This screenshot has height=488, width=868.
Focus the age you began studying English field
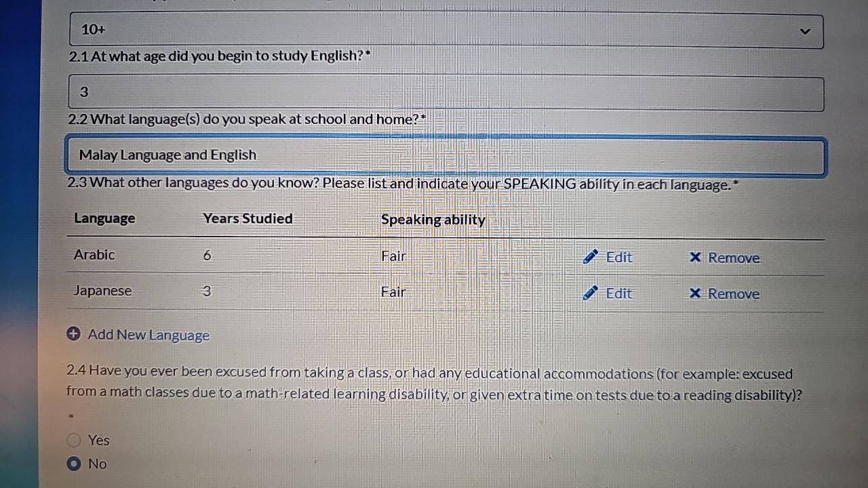tap(446, 93)
